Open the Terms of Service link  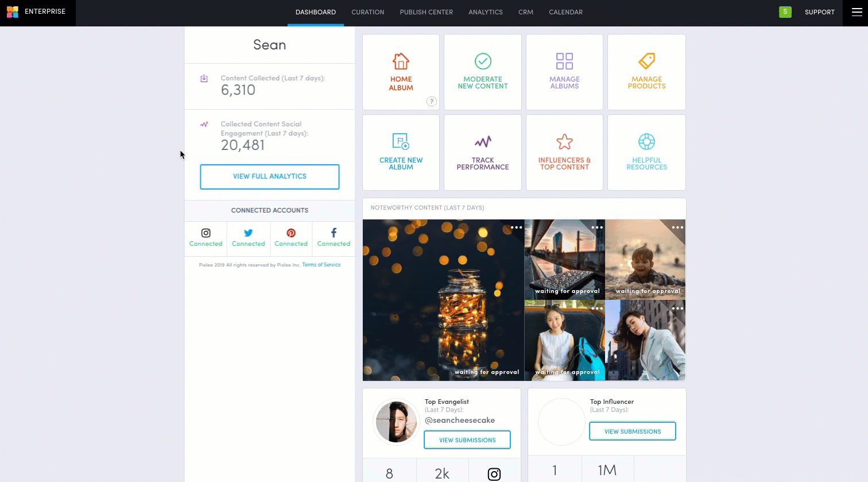click(x=321, y=265)
